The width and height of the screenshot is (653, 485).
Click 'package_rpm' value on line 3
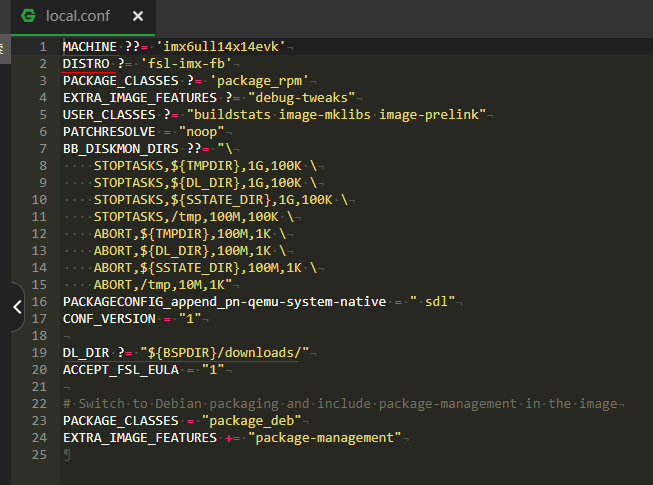click(x=259, y=81)
